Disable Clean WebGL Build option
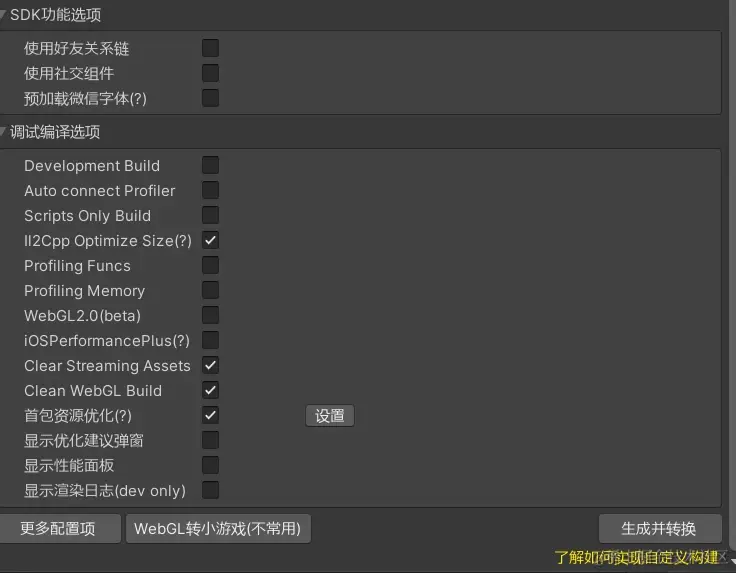The image size is (736, 573). coord(210,390)
